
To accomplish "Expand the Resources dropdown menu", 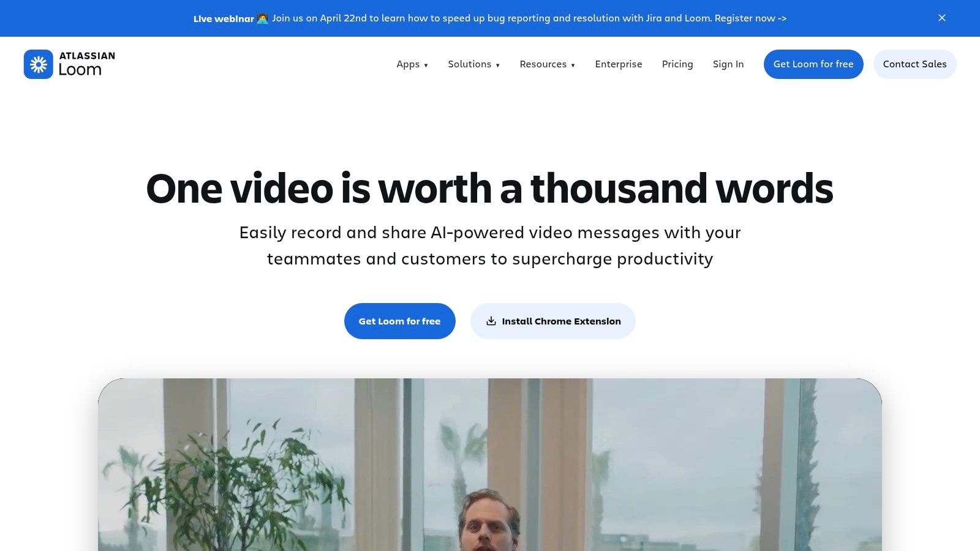I will [547, 64].
